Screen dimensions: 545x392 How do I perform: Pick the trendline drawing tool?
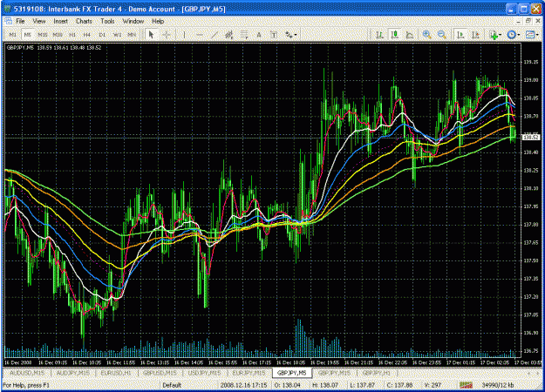[215, 35]
